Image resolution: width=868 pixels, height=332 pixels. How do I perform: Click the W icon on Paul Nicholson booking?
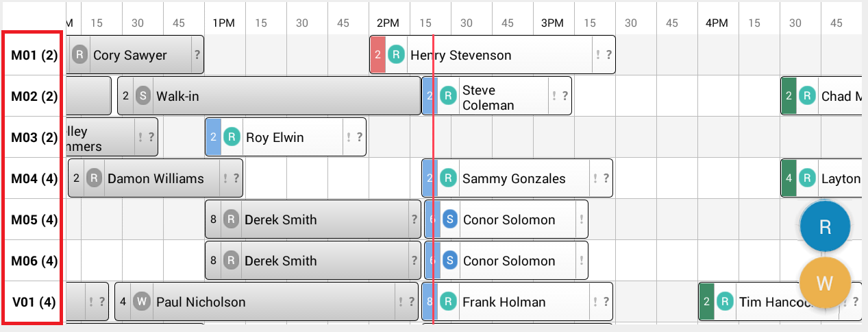point(142,302)
